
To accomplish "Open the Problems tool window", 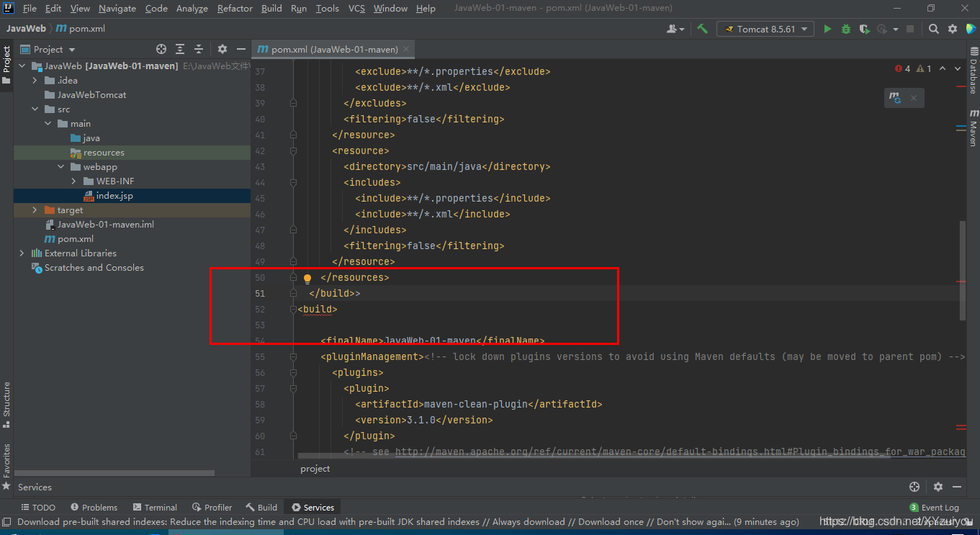I will click(94, 508).
